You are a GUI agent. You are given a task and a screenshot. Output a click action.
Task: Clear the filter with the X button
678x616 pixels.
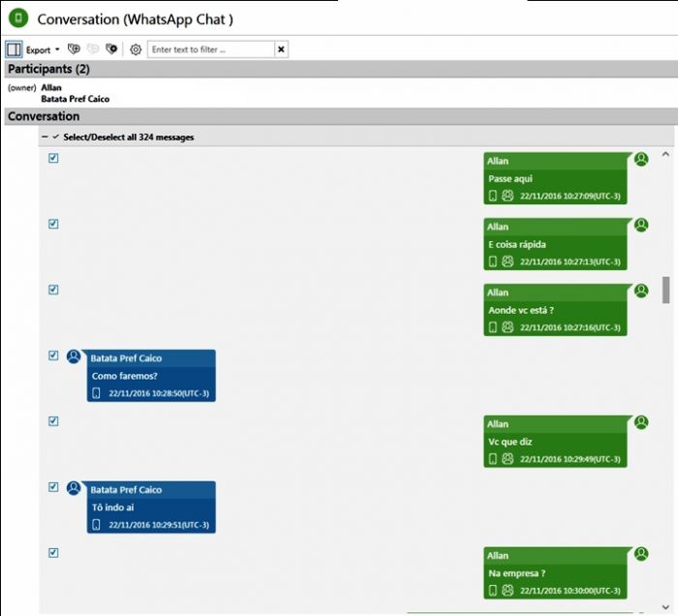281,49
